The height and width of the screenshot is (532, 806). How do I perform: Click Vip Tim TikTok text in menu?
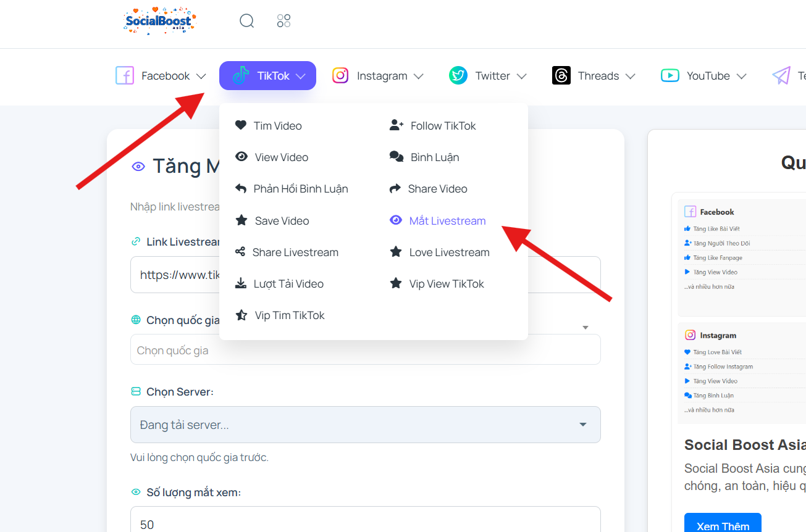point(290,315)
